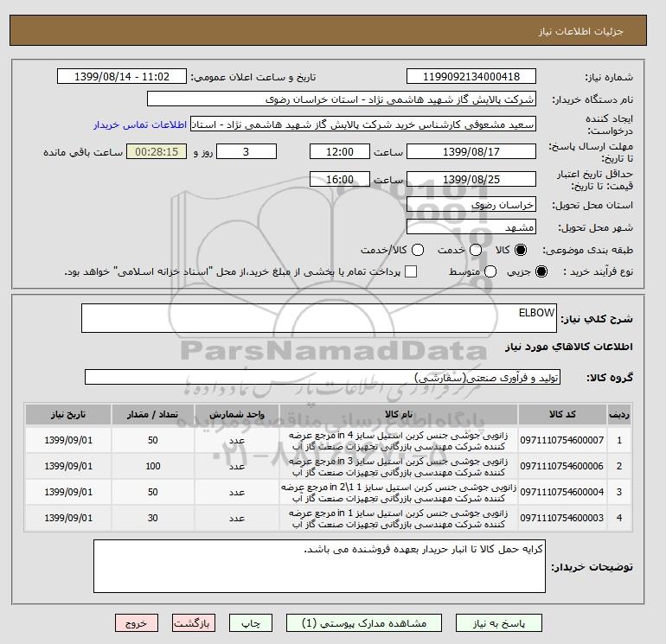Click the buyer notes text area
The height and width of the screenshot is (644, 666).
coord(319,566)
